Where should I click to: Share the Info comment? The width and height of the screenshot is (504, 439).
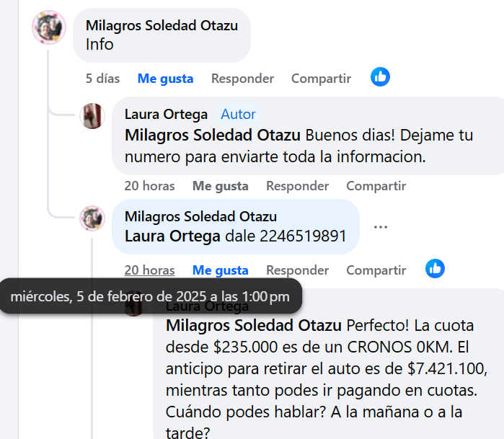coord(321,79)
